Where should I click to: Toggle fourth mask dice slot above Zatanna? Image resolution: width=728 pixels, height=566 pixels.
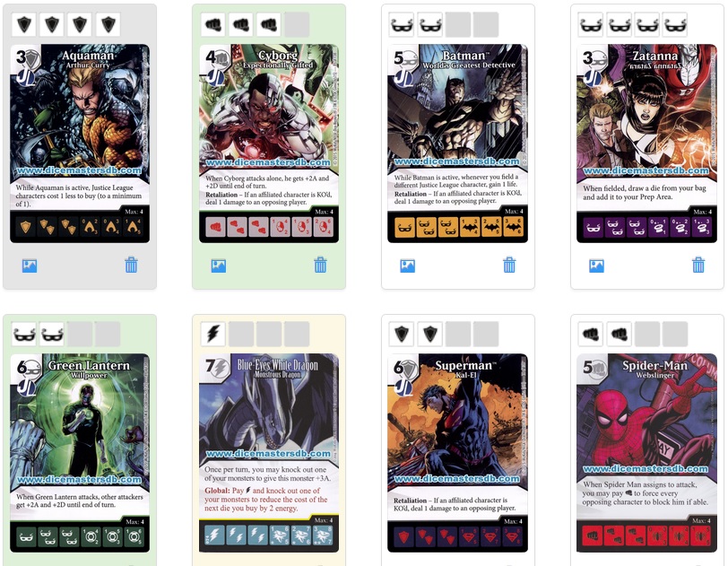tap(675, 24)
